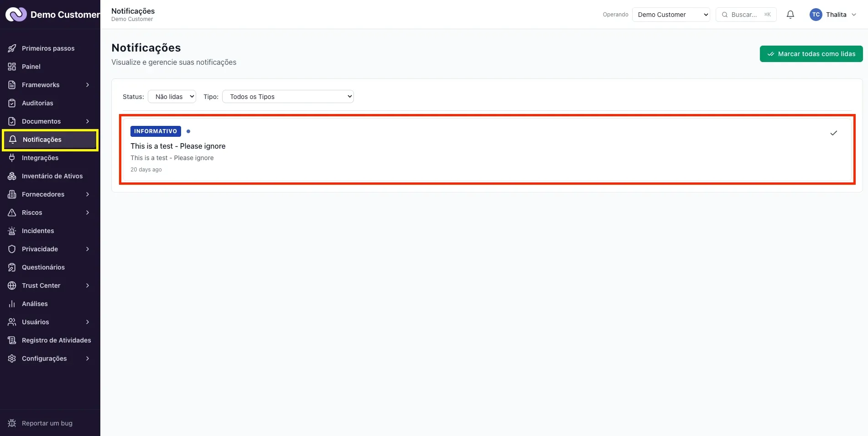Click Marcar todas como lidas button

[x=811, y=54]
